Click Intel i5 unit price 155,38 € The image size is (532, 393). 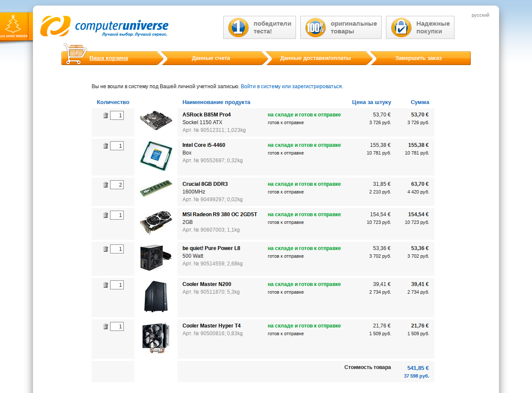tap(380, 145)
